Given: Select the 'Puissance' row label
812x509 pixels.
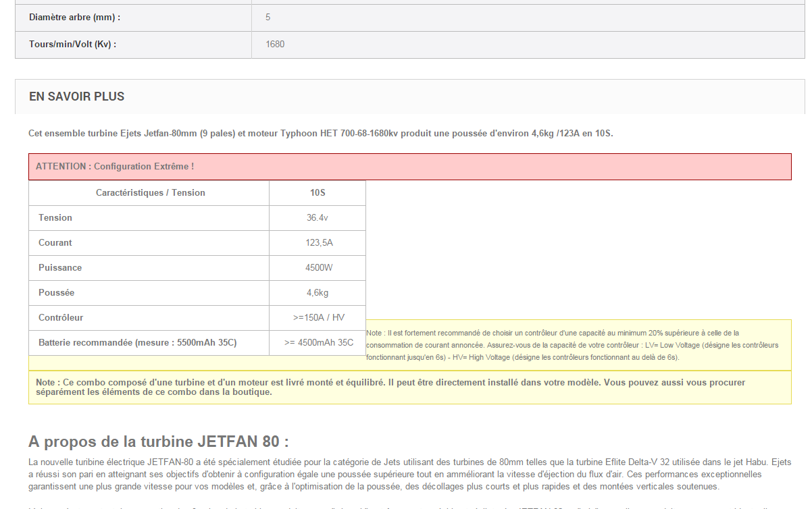Looking at the screenshot, I should pos(60,267).
